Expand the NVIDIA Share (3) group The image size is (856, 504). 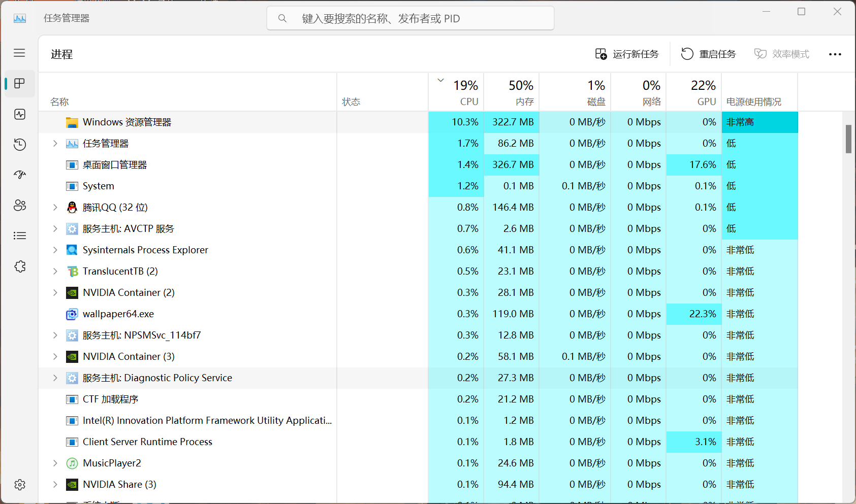[55, 484]
